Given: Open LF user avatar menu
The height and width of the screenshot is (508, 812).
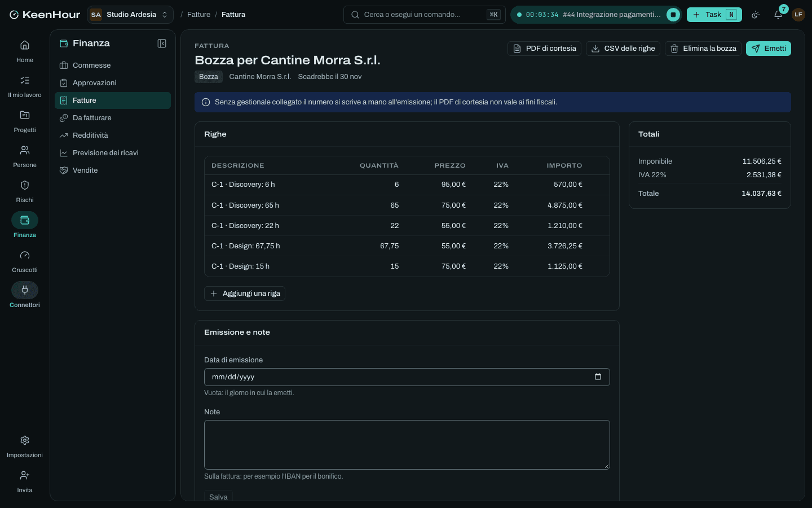Looking at the screenshot, I should point(798,15).
